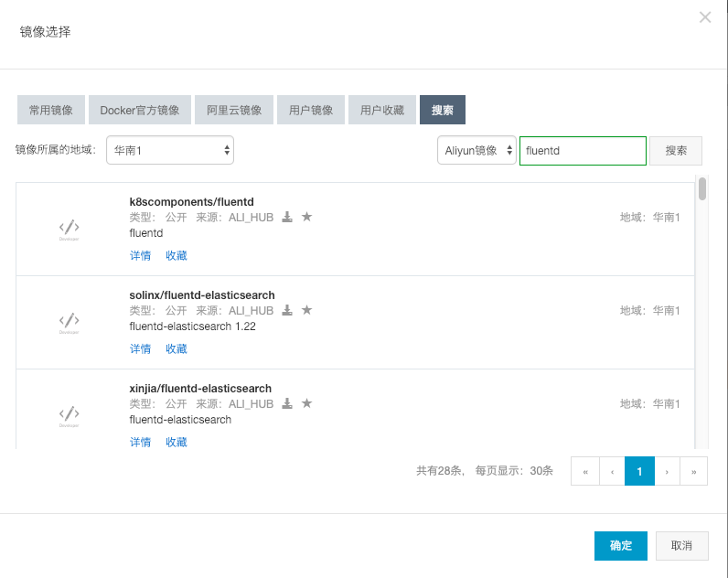728x578 pixels.
Task: Select the 搜索 tab
Action: pos(443,110)
